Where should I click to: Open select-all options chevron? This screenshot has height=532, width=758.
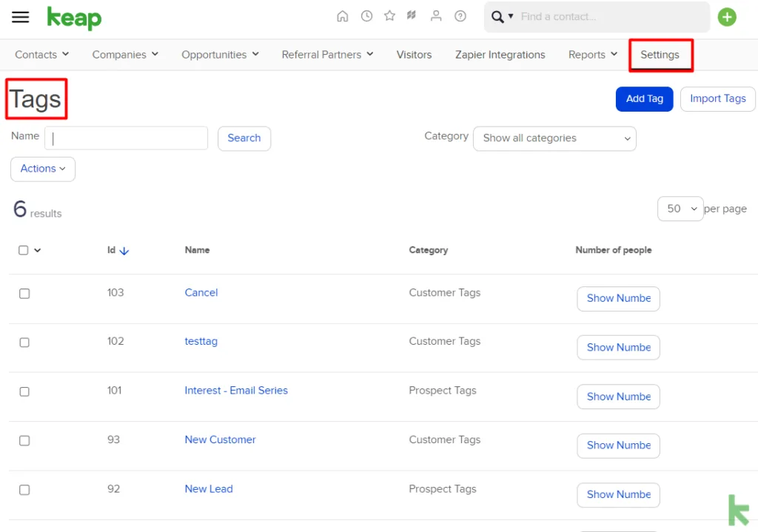[x=38, y=250]
